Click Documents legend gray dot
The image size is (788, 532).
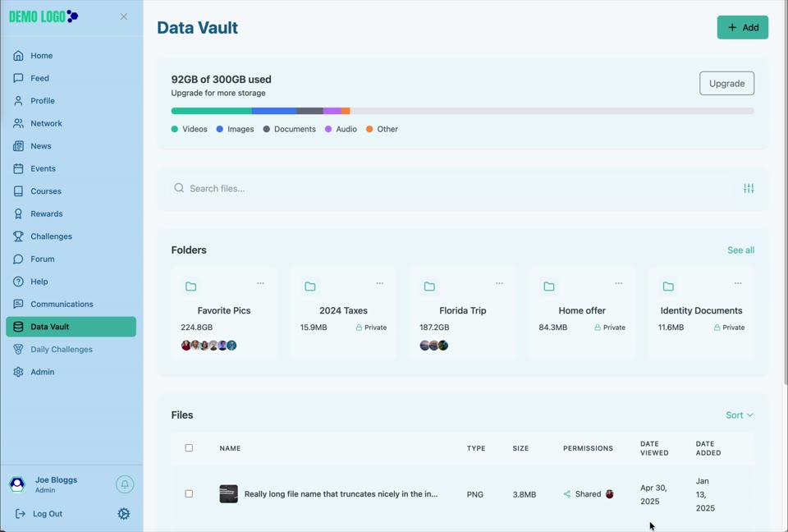(266, 129)
